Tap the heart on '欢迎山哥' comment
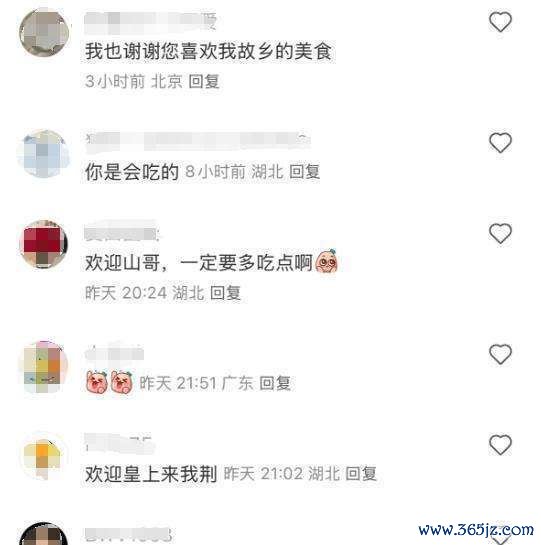The height and width of the screenshot is (545, 541). tap(500, 233)
